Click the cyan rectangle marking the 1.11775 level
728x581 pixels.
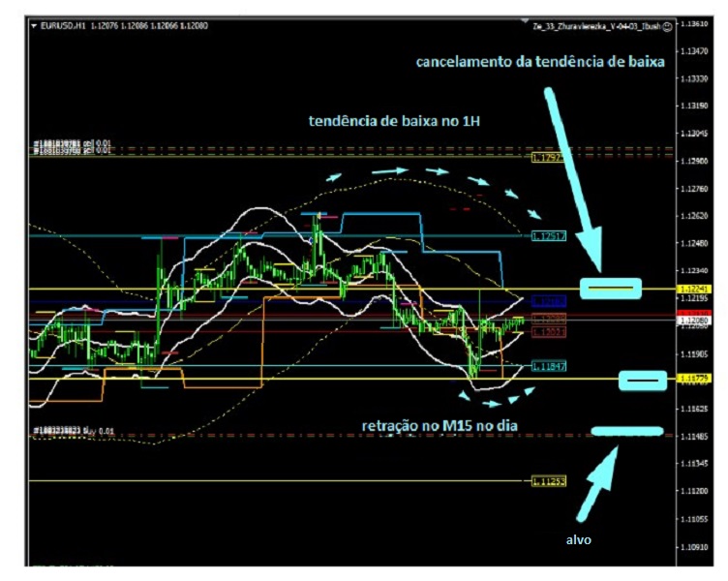pyautogui.click(x=643, y=380)
